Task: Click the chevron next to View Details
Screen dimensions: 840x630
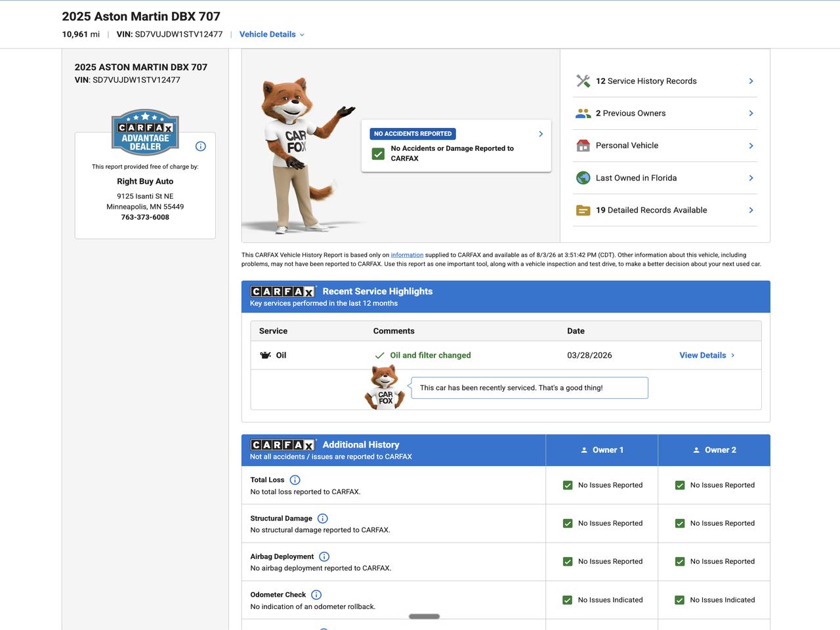Action: pos(732,356)
